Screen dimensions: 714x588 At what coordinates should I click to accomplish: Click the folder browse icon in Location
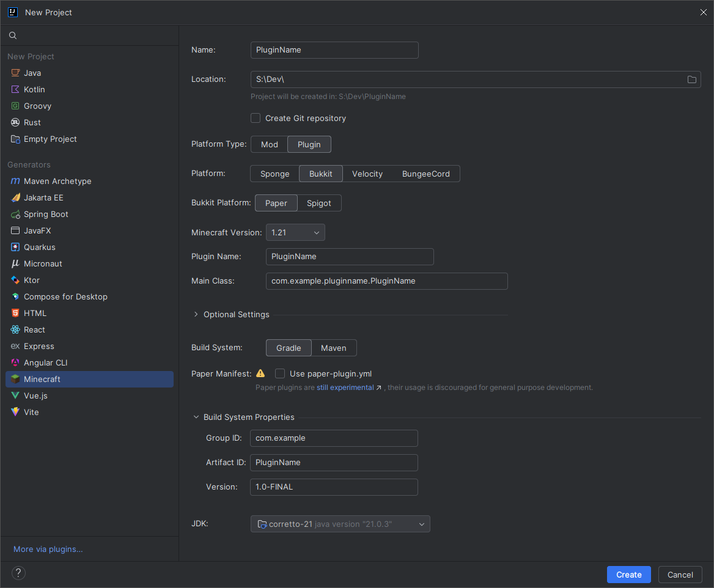coord(692,79)
